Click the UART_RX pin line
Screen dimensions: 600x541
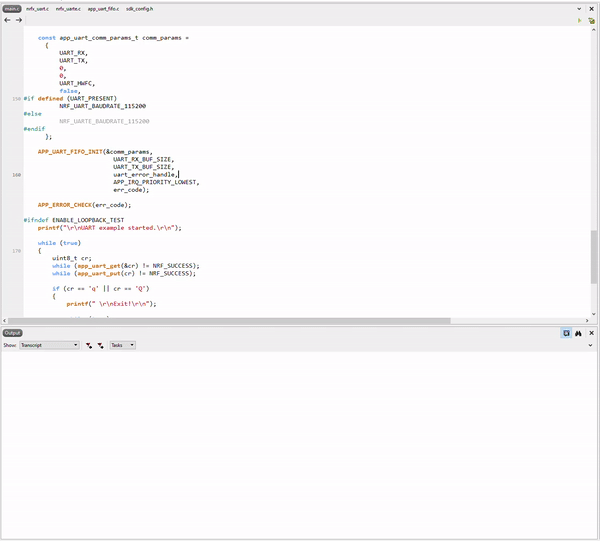coord(73,53)
